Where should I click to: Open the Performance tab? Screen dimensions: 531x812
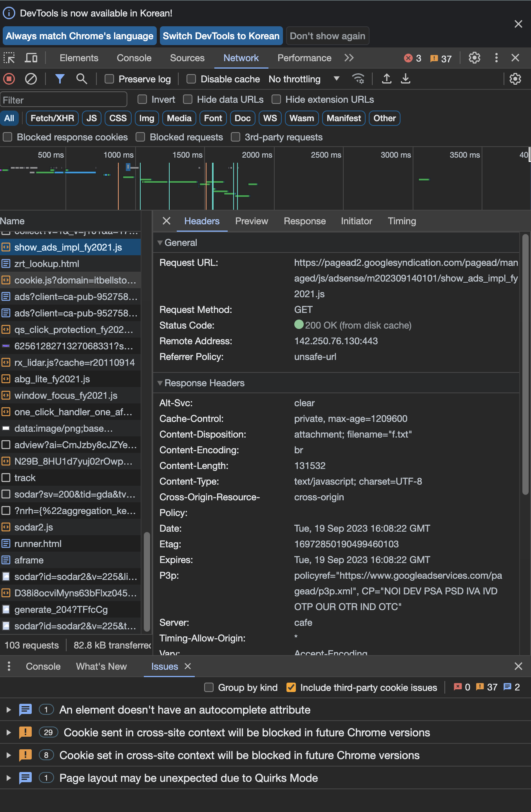304,58
